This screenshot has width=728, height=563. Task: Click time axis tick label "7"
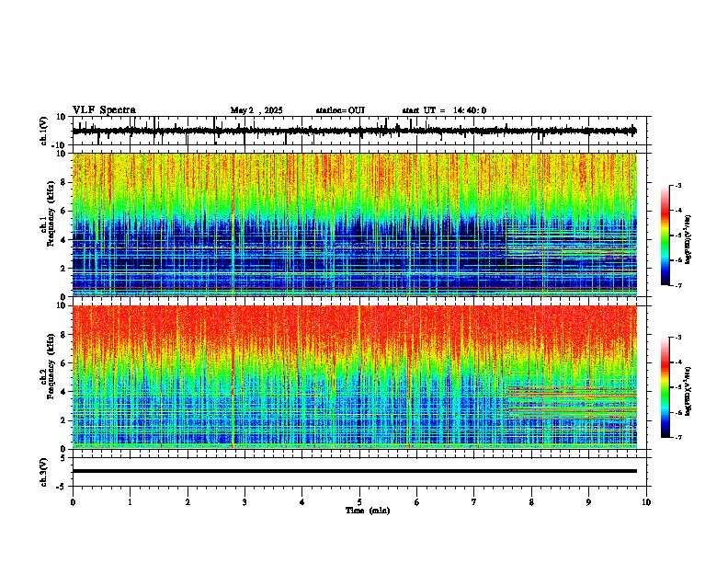[x=474, y=502]
